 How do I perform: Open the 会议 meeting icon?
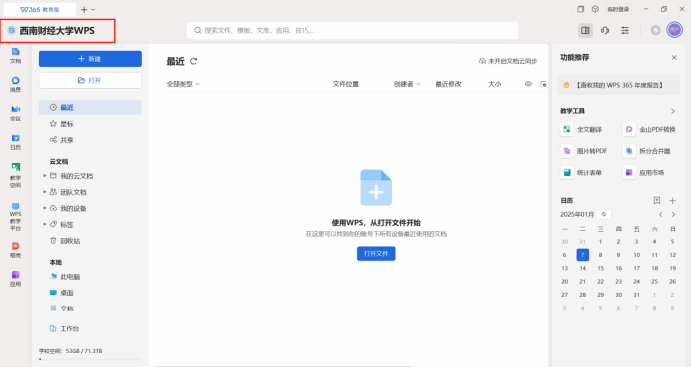(15, 113)
